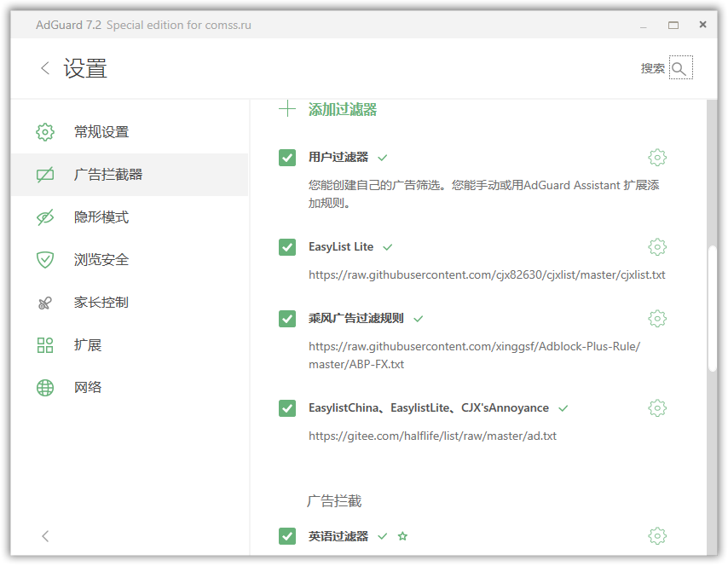Disable the 乘风广告过滤规则 checkbox
The image size is (728, 566).
point(287,319)
